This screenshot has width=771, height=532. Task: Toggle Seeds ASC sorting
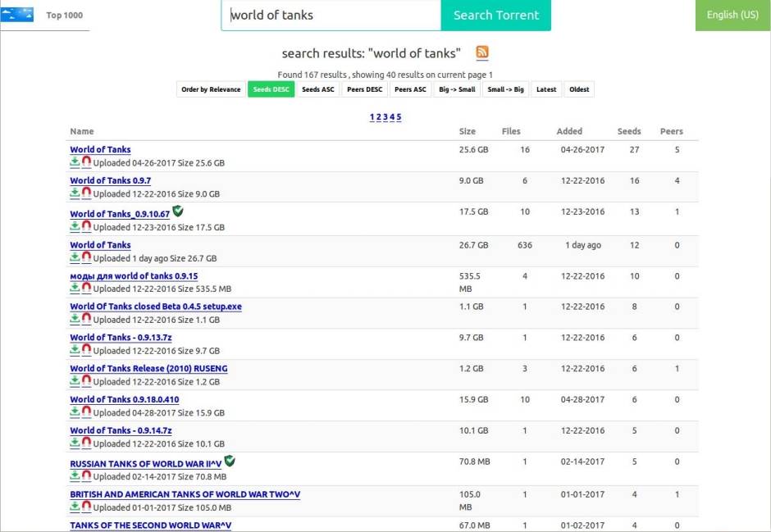tap(317, 89)
